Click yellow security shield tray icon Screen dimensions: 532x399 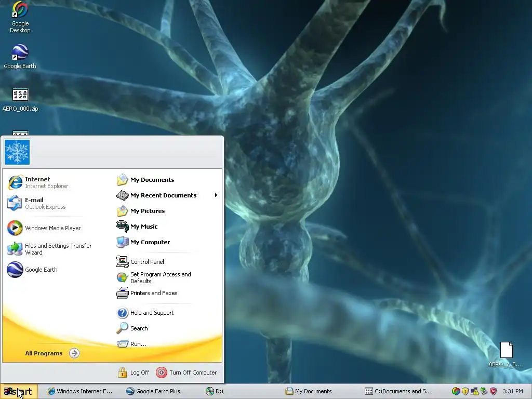coord(465,391)
